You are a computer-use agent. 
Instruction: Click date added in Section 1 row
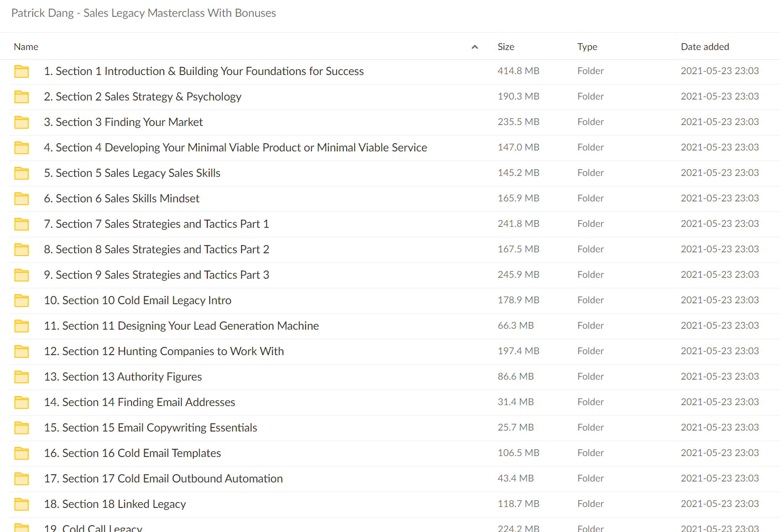click(720, 71)
